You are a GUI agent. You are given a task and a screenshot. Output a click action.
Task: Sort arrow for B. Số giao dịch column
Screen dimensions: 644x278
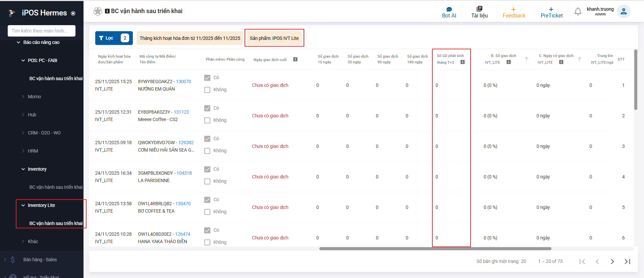click(527, 59)
